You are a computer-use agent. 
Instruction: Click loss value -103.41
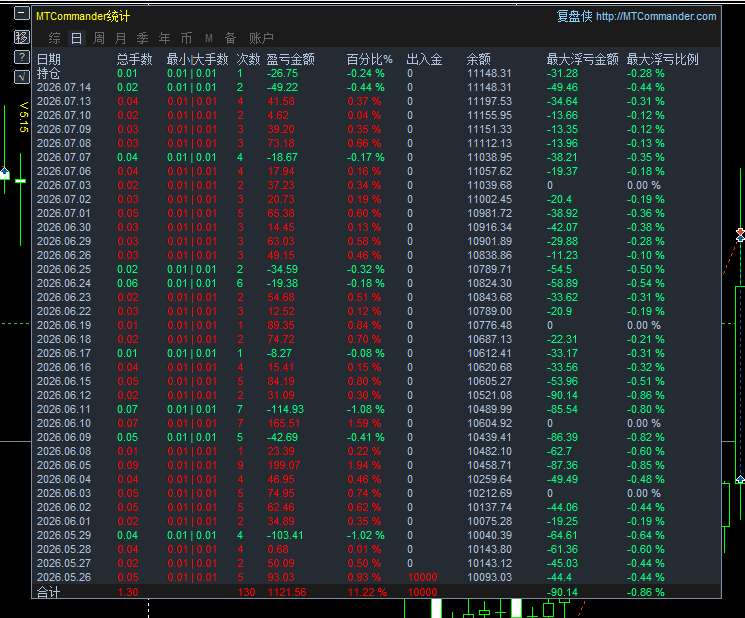[285, 535]
